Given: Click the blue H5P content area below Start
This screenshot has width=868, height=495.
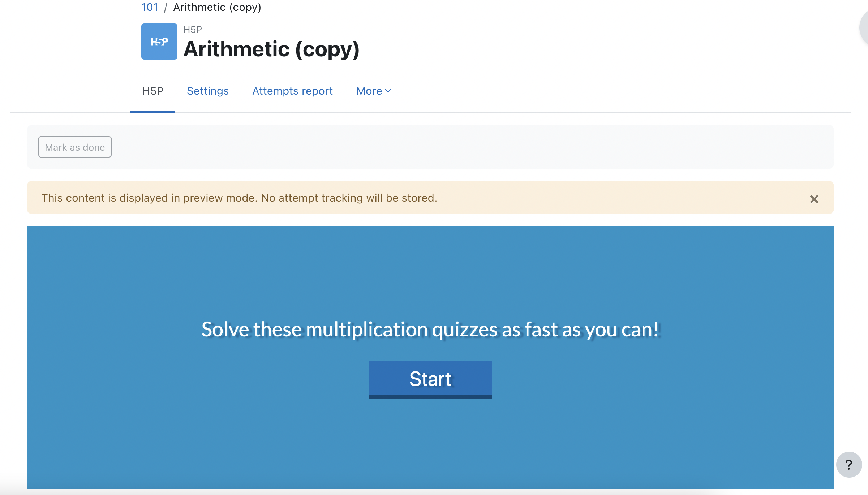Looking at the screenshot, I should 430,444.
